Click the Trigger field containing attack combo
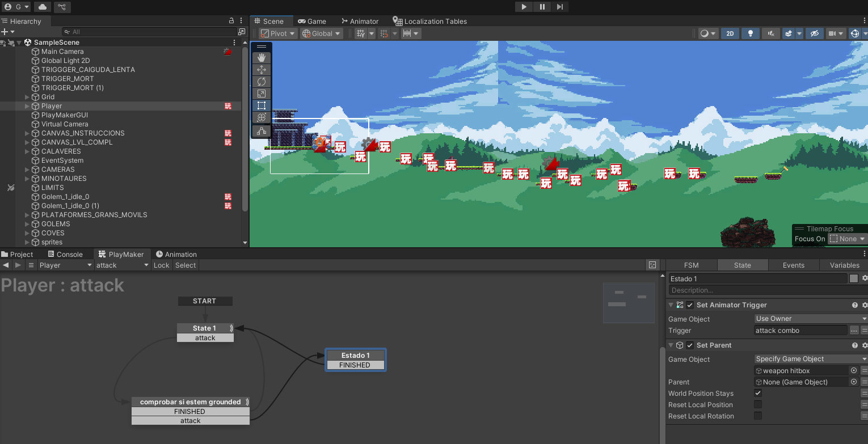Image resolution: width=868 pixels, height=444 pixels. [x=800, y=330]
